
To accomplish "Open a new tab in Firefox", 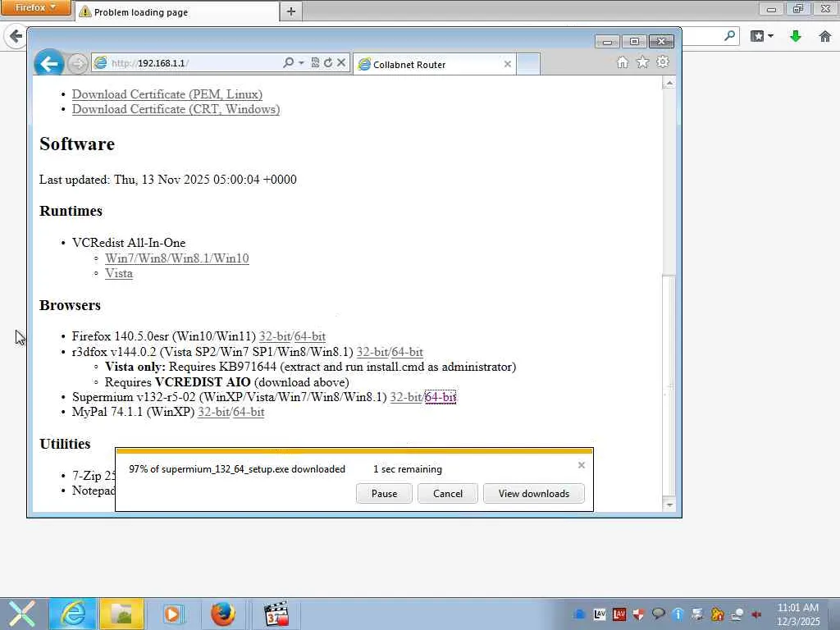I will [291, 11].
